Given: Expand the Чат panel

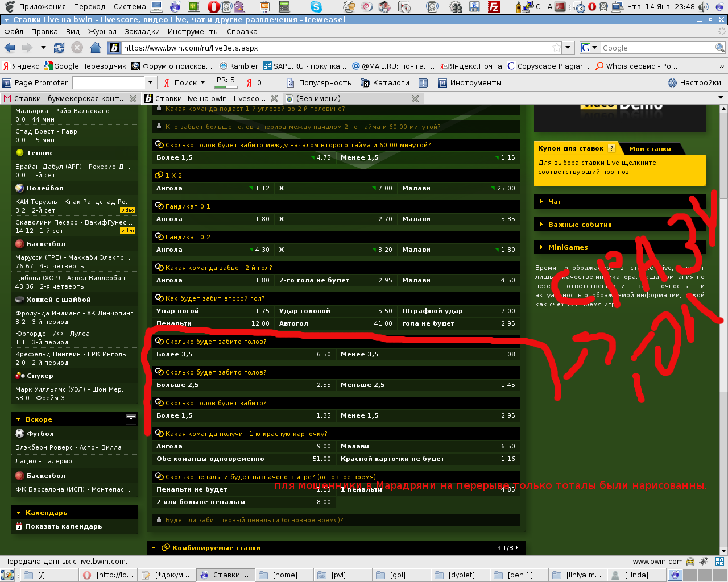Looking at the screenshot, I should click(x=619, y=202).
